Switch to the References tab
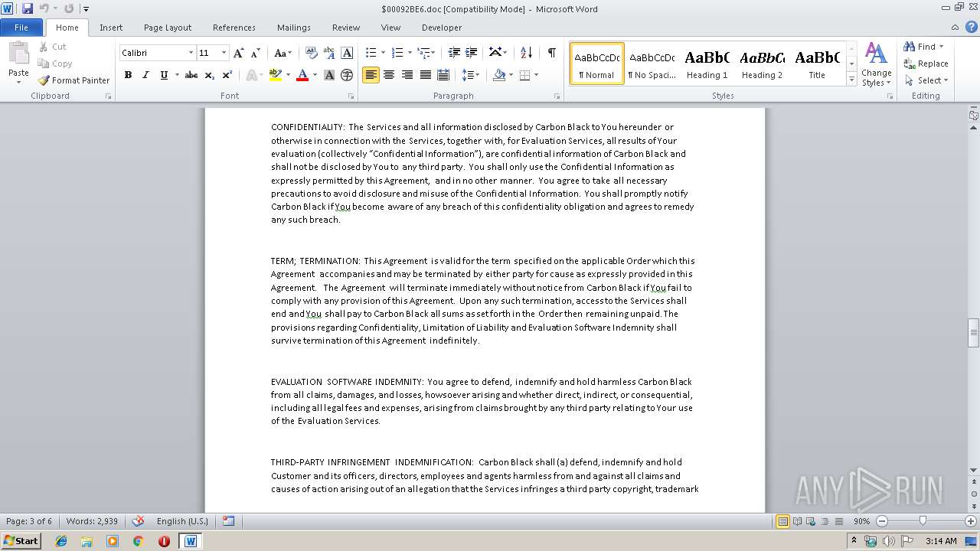The height and width of the screenshot is (551, 980). (x=234, y=28)
